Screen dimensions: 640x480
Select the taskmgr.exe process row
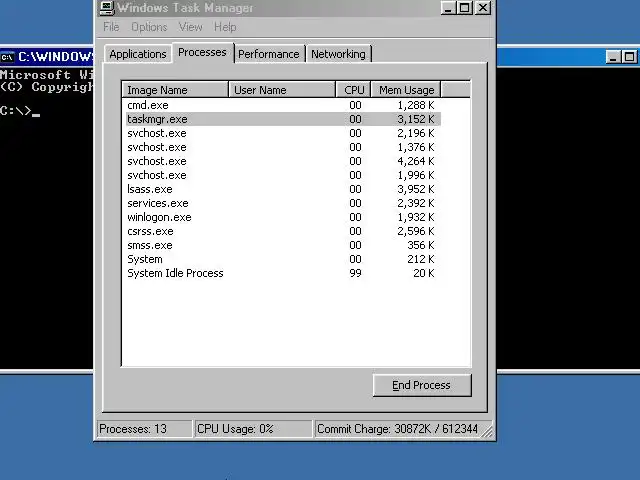tap(283, 119)
